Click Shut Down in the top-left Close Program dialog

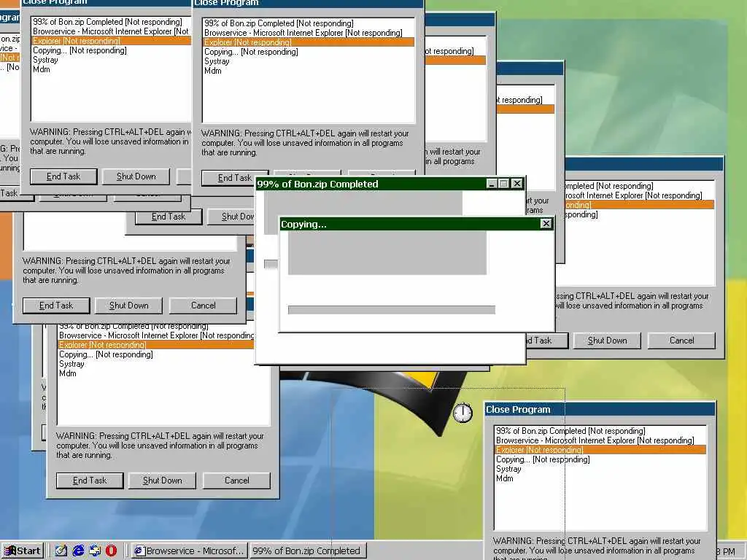coord(136,176)
